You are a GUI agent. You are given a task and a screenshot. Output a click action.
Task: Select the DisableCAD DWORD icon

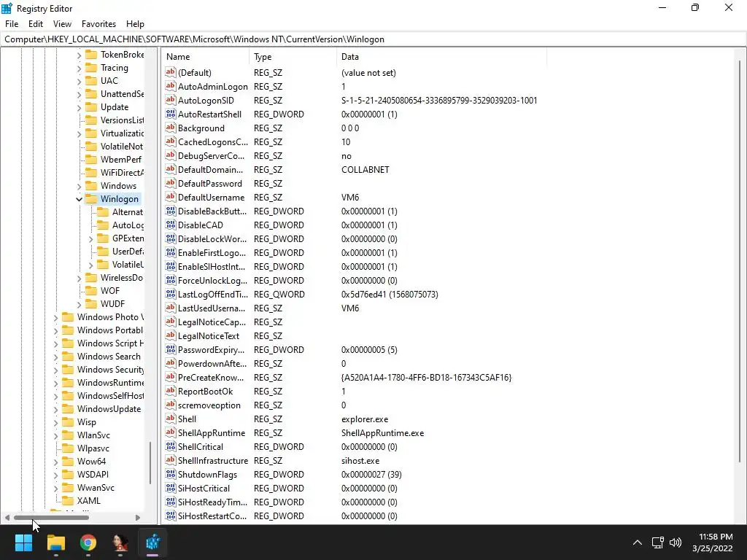[171, 225]
